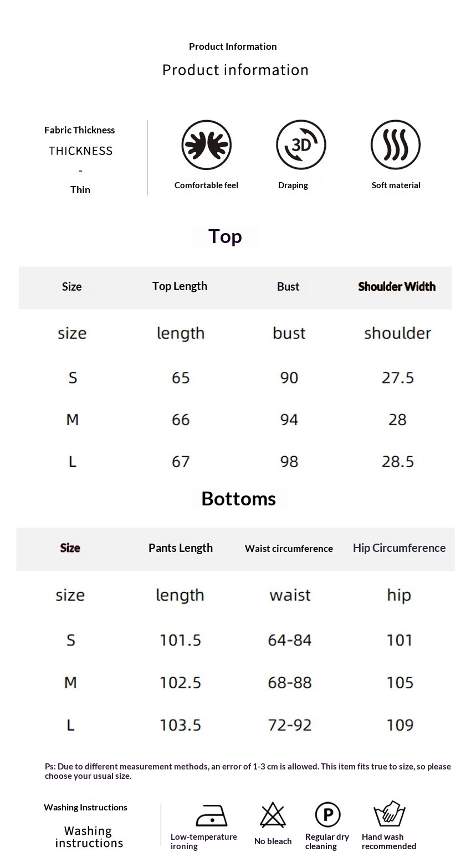Click the Bust column header
Screen dimensions: 471x868
pyautogui.click(x=288, y=287)
